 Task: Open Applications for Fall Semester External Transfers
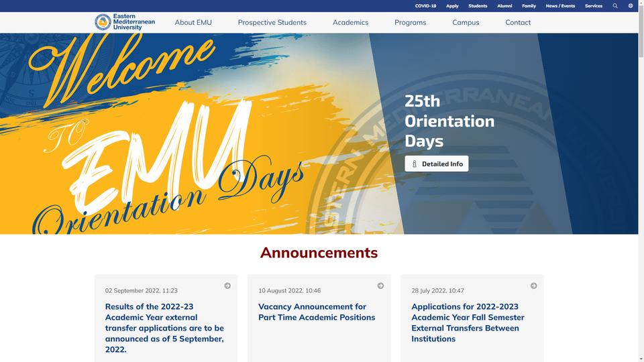click(468, 322)
